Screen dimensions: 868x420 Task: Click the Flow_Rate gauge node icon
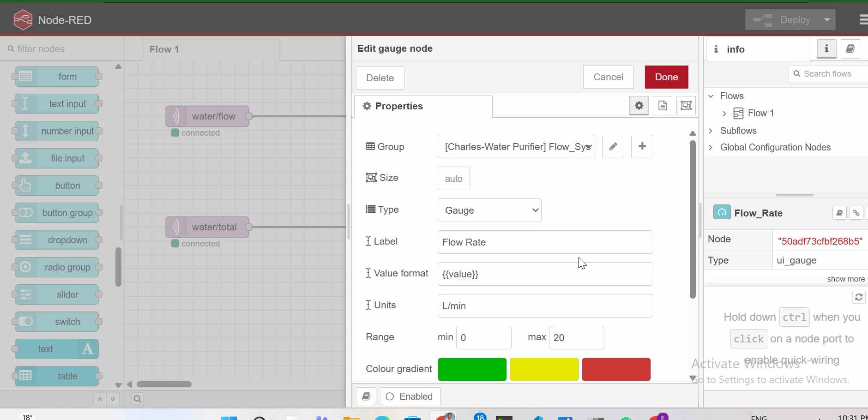click(x=722, y=212)
